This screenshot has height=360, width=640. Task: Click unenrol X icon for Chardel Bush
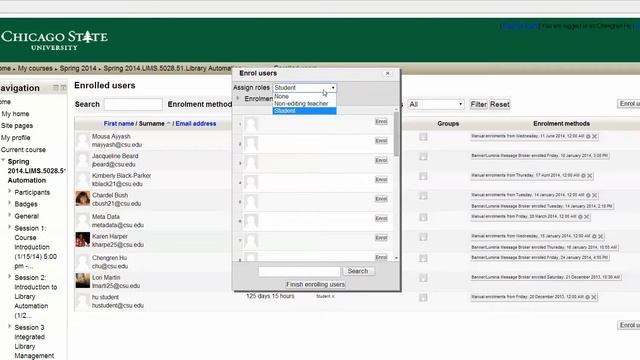pos(594,195)
